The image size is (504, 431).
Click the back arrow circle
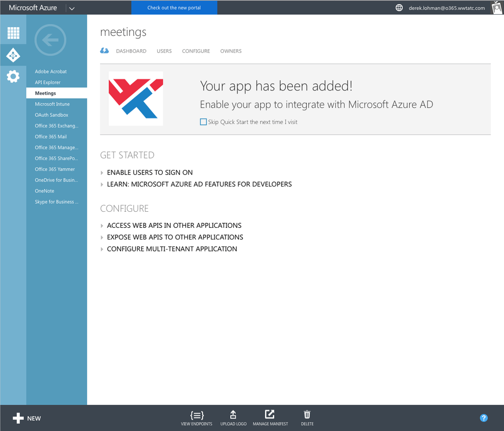tap(50, 40)
